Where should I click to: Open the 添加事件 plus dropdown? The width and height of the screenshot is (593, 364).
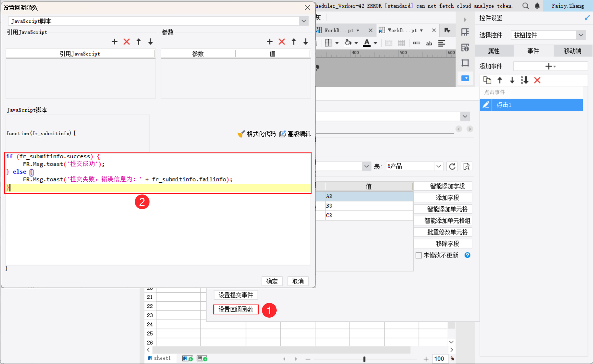point(550,66)
